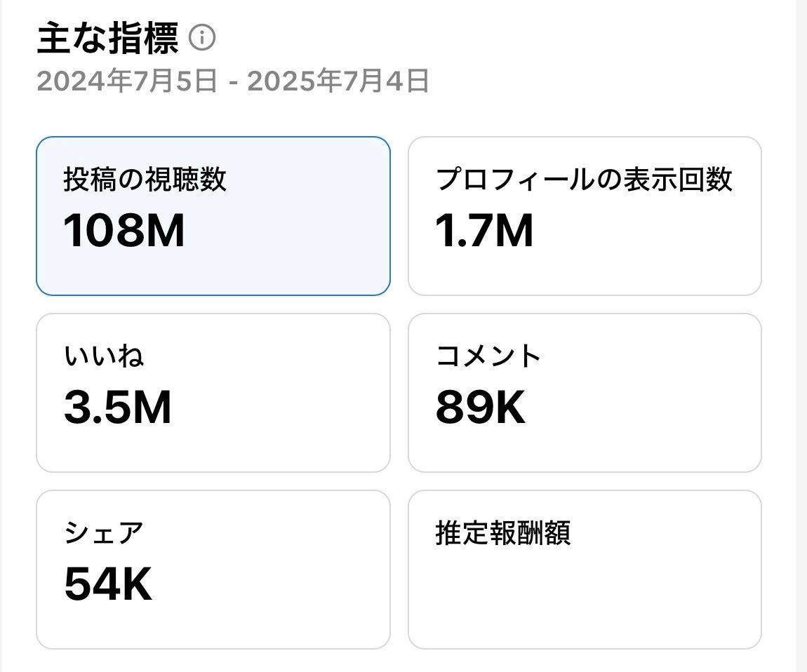Click the シェア label text
Viewport: 807px width, 672px height.
click(104, 533)
